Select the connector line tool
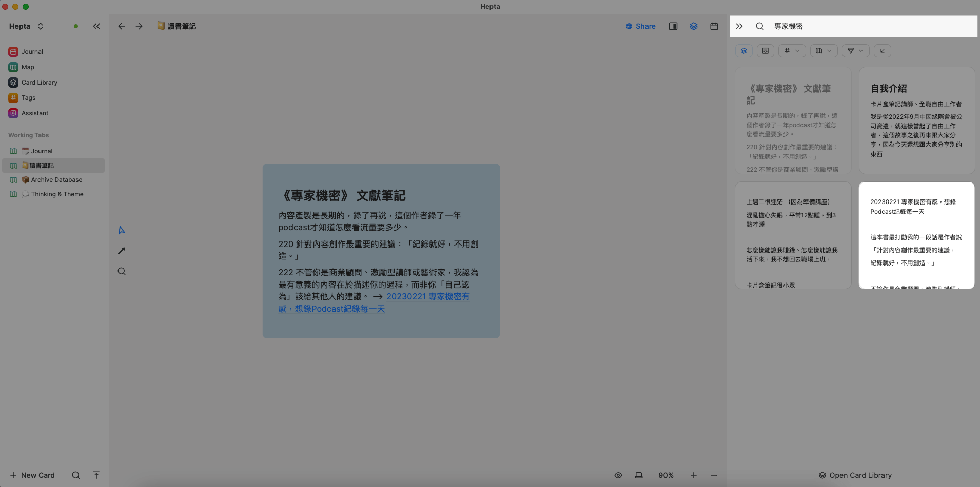 [x=122, y=251]
